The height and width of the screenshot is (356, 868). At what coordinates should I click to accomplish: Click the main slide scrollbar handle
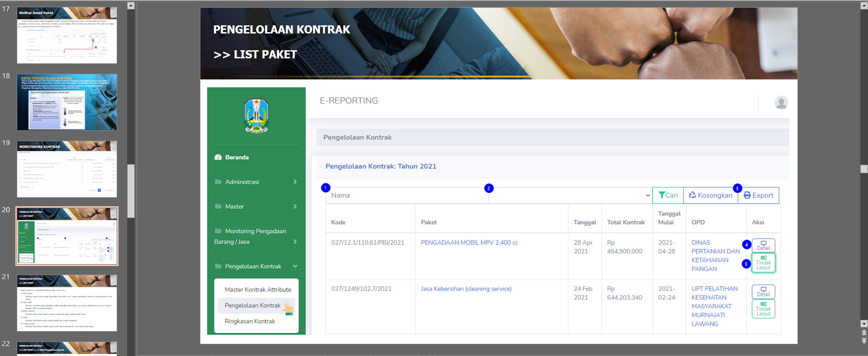(x=864, y=169)
